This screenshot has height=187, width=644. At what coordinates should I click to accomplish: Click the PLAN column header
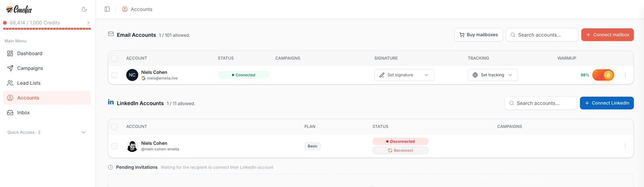coord(310,127)
